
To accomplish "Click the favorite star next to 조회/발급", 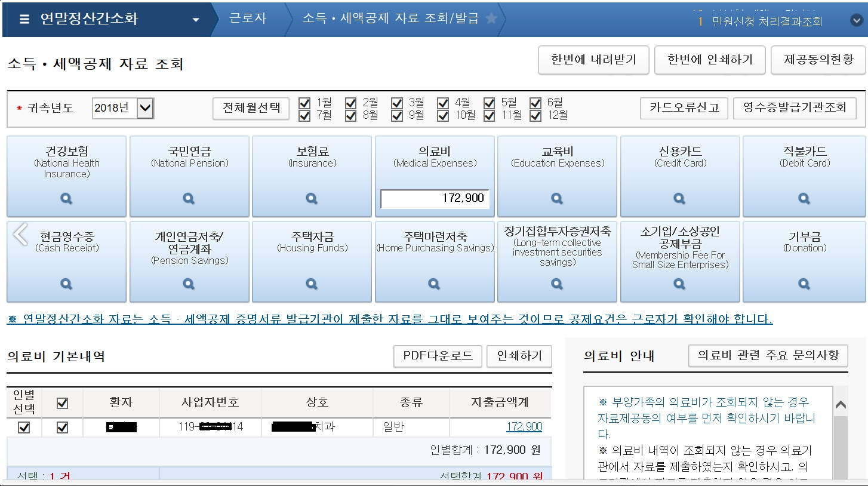I will [491, 19].
